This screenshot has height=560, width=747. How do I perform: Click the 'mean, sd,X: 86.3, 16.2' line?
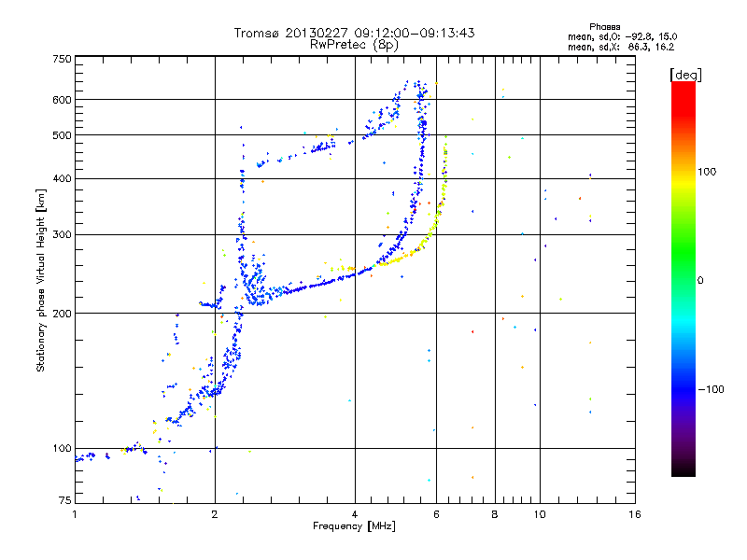[621, 47]
